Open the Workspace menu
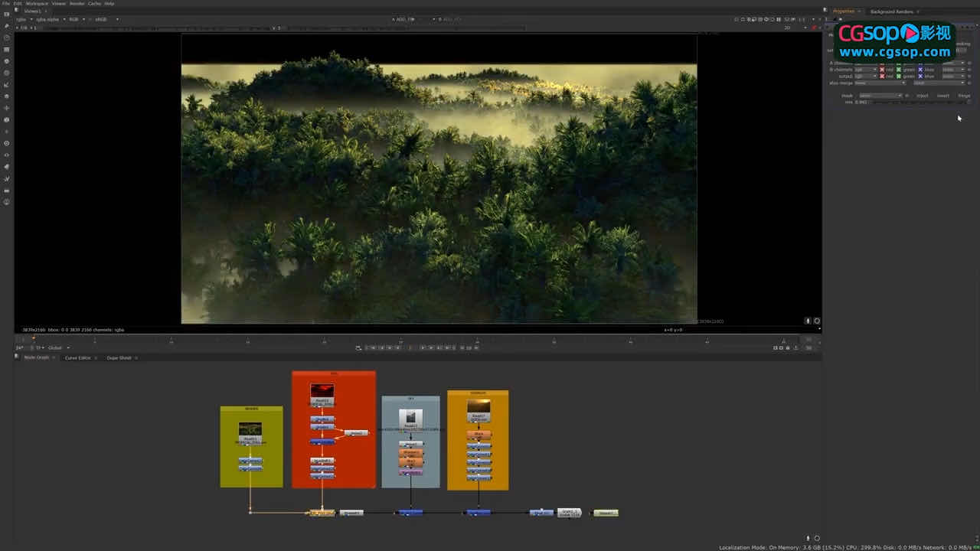This screenshot has height=551, width=980. click(36, 3)
